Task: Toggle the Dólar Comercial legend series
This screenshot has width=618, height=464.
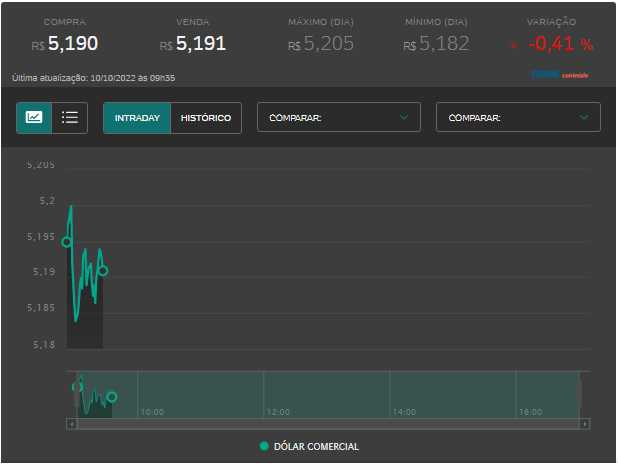Action: pyautogui.click(x=308, y=447)
